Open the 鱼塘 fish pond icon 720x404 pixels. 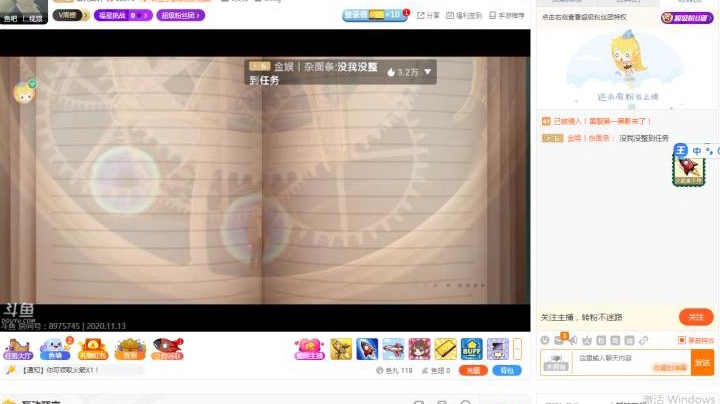point(56,349)
